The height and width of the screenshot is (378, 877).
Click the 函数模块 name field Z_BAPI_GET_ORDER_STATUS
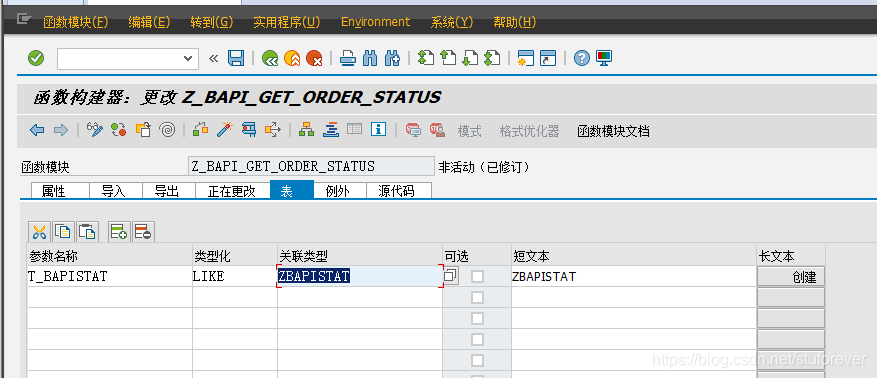[311, 167]
